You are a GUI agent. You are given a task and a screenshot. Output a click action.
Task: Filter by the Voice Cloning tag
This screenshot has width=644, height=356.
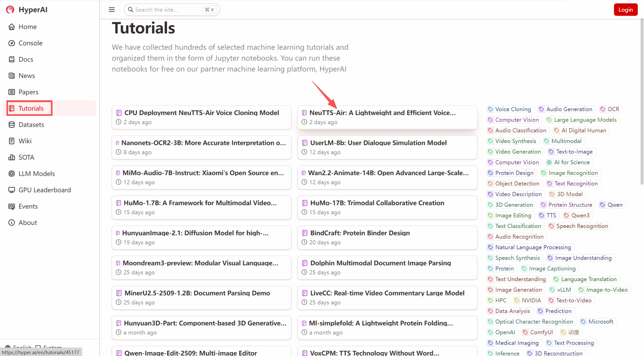(513, 109)
